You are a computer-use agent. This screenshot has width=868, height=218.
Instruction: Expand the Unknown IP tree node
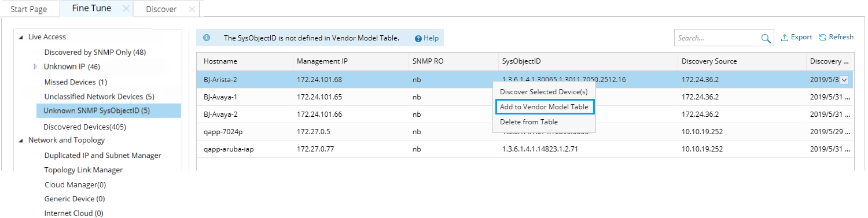click(36, 66)
